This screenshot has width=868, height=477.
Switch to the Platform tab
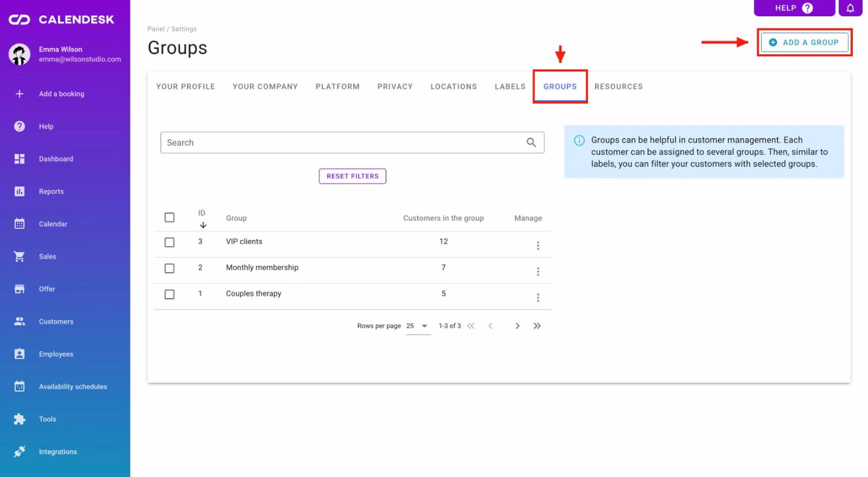[x=338, y=86]
